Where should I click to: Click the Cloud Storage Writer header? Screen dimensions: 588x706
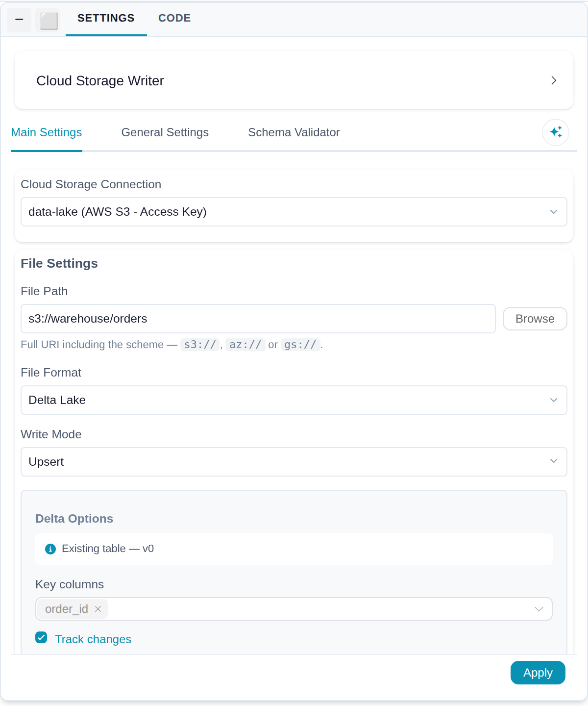tap(294, 80)
